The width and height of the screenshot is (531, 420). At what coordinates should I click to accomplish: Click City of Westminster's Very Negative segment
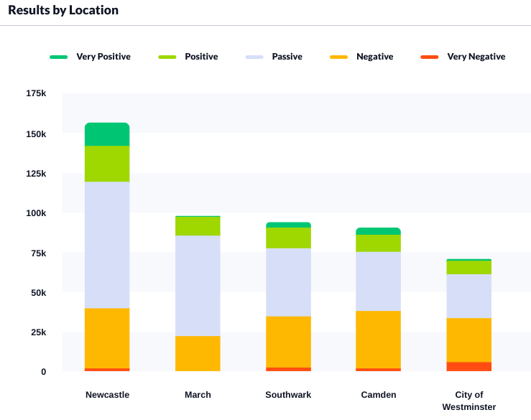468,366
